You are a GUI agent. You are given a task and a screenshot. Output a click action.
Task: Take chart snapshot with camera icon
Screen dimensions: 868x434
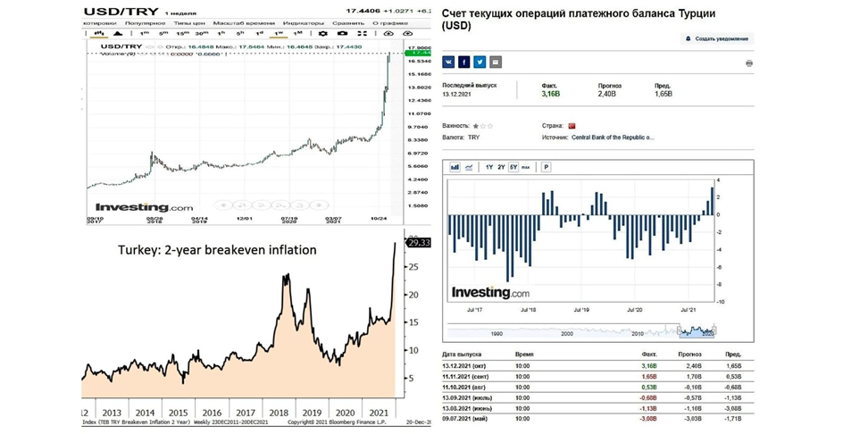[x=343, y=34]
